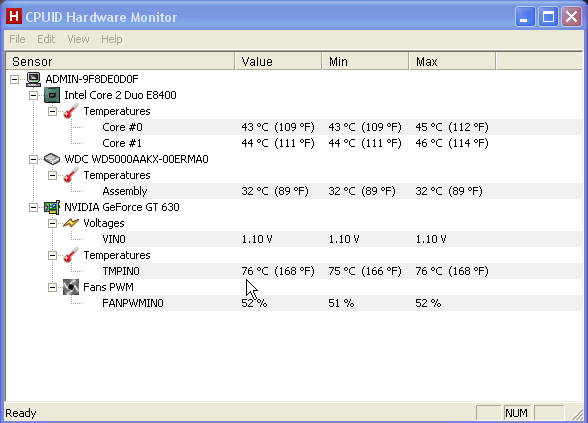This screenshot has width=588, height=423.
Task: Click Assembly min value 32 °C
Action: (362, 191)
